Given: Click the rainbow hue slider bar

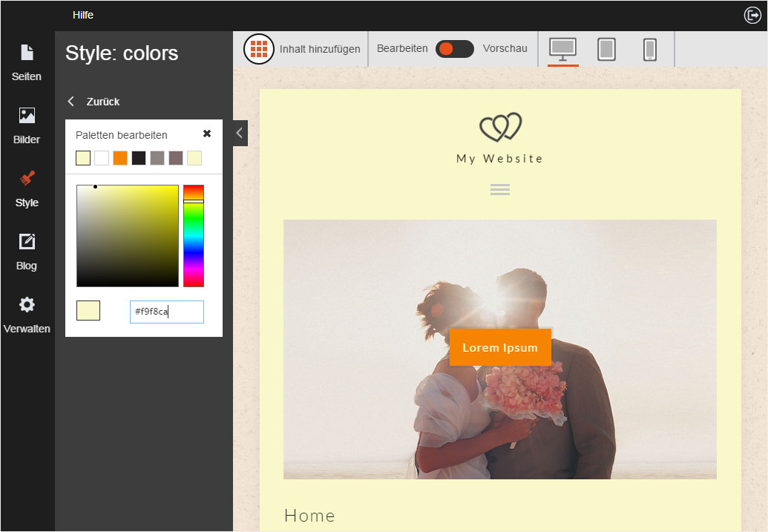Looking at the screenshot, I should point(194,236).
